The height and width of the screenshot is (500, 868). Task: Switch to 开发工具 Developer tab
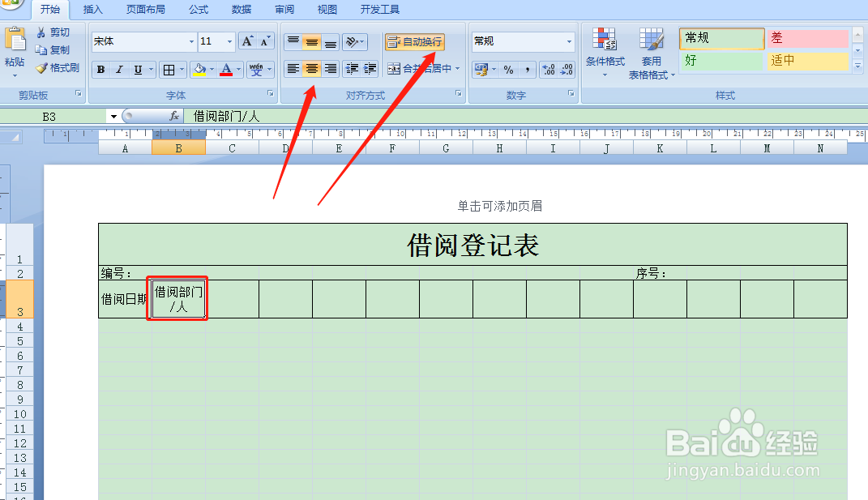coord(380,10)
